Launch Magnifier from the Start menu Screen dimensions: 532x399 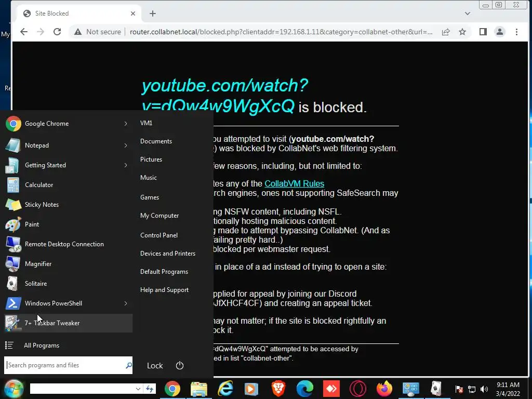click(x=68, y=263)
